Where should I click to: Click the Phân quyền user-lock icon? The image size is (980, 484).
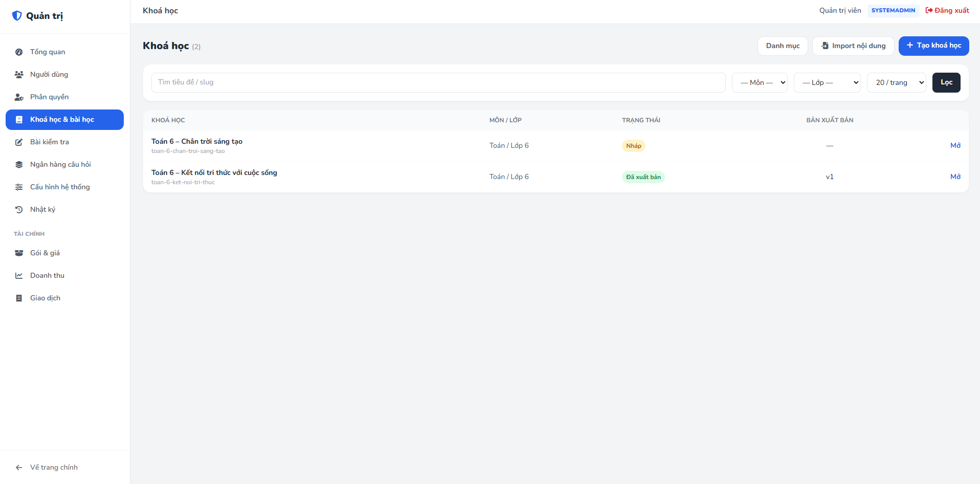tap(19, 97)
